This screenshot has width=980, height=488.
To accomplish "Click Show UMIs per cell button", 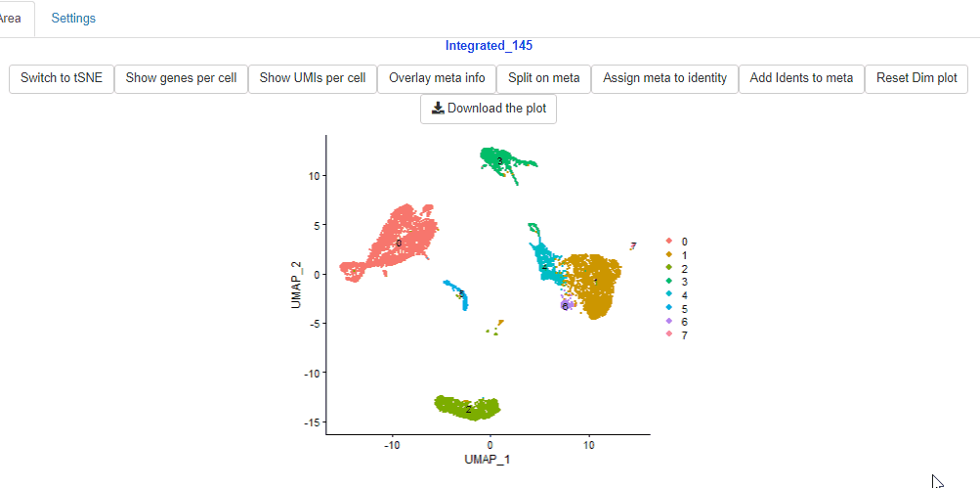I will pyautogui.click(x=313, y=78).
